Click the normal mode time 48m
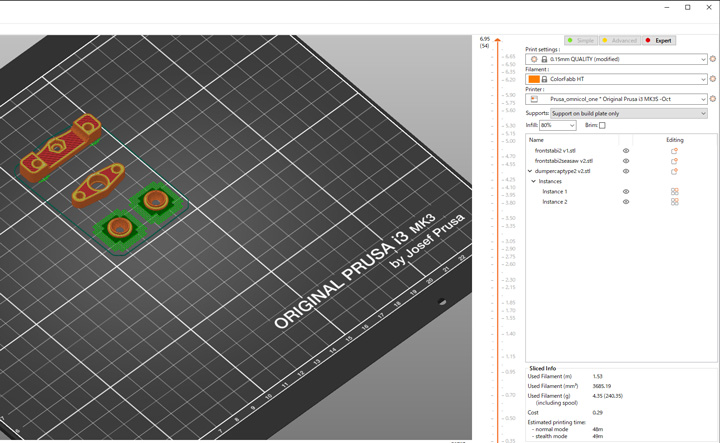This screenshot has height=443, width=720. (x=597, y=430)
